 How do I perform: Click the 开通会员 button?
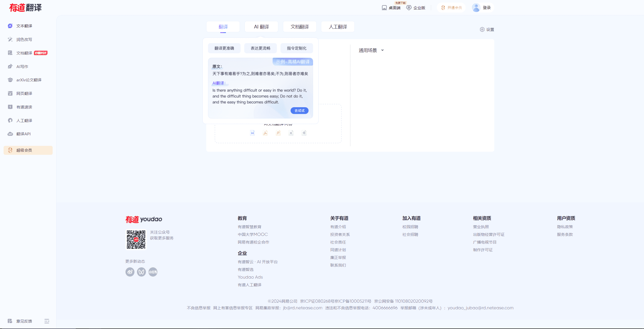[x=451, y=8]
